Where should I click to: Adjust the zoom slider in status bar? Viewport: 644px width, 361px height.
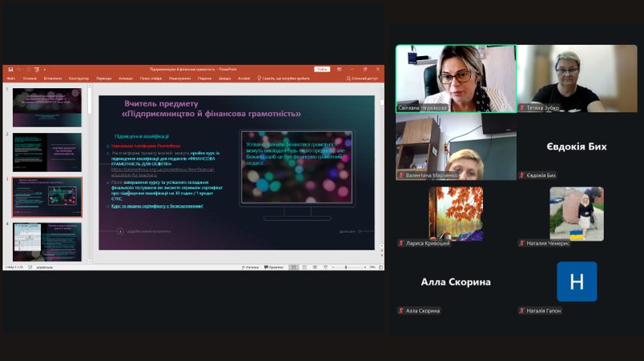pos(345,267)
